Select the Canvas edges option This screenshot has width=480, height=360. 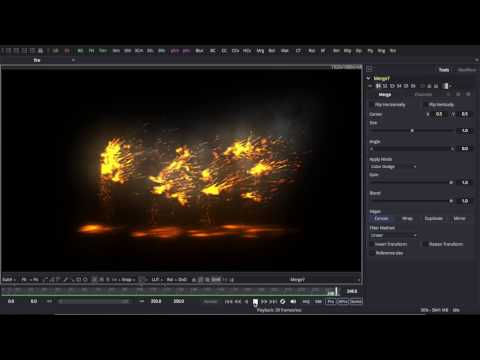(x=381, y=219)
